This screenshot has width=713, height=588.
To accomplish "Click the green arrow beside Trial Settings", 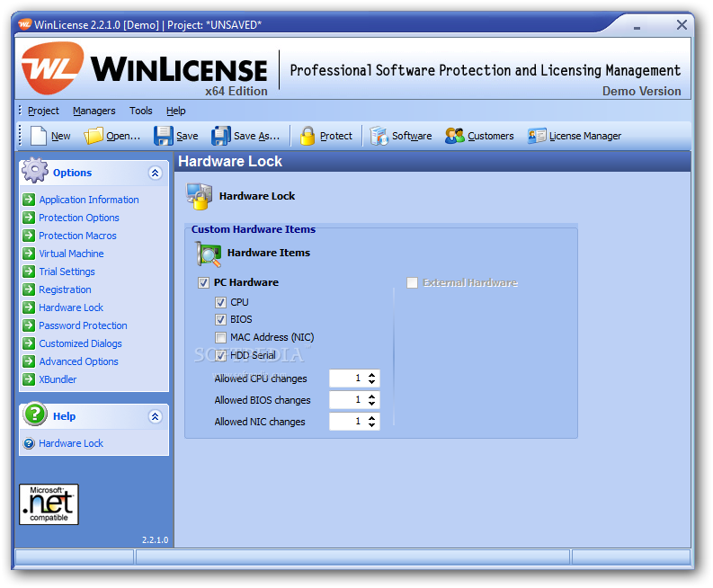I will click(29, 272).
